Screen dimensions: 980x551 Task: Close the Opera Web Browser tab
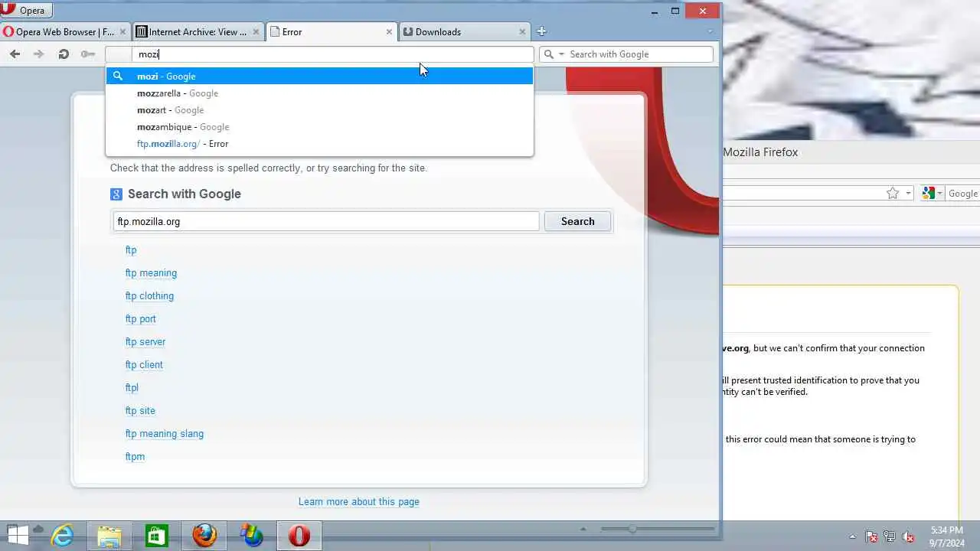coord(122,31)
